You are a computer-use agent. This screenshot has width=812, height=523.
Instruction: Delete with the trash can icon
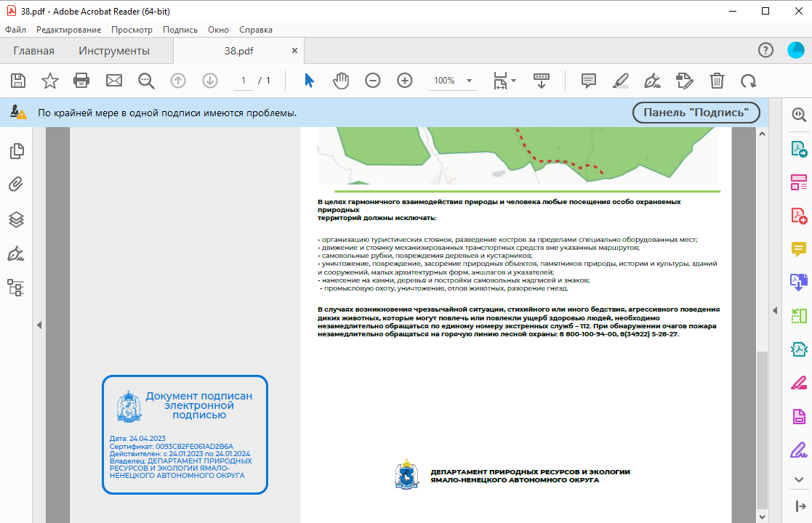point(717,81)
